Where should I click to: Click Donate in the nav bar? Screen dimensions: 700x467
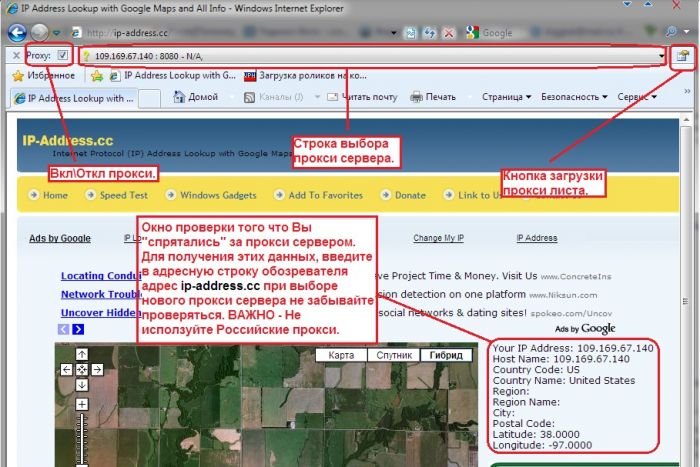403,196
